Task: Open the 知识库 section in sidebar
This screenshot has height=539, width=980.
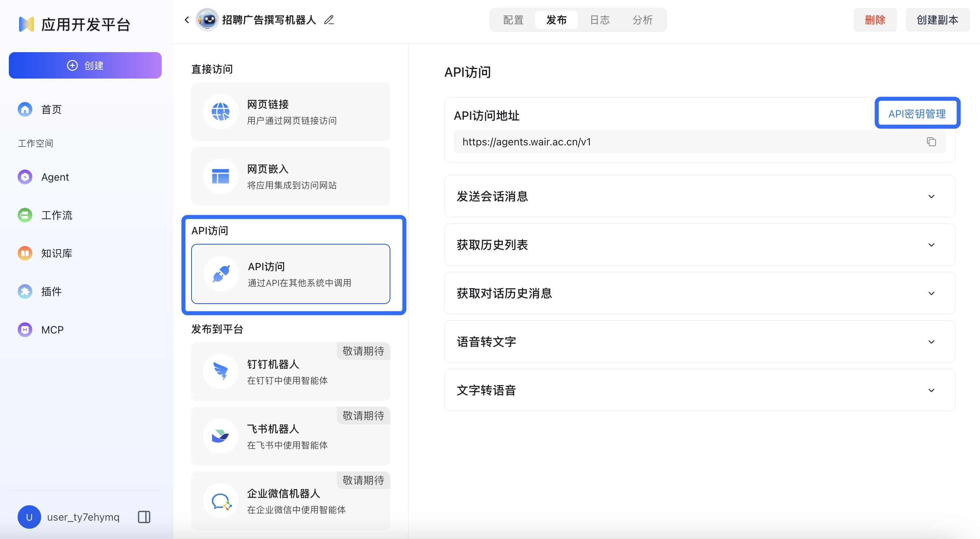Action: [x=57, y=253]
